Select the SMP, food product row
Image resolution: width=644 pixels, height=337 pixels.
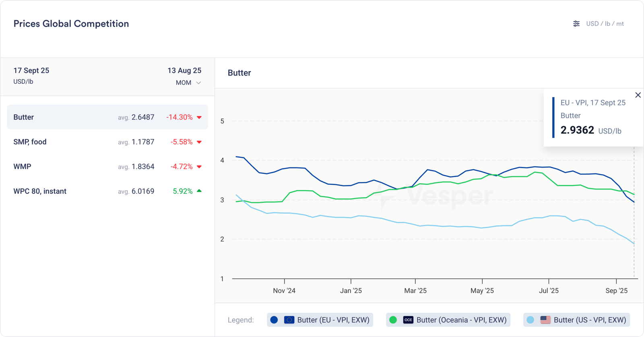(107, 142)
